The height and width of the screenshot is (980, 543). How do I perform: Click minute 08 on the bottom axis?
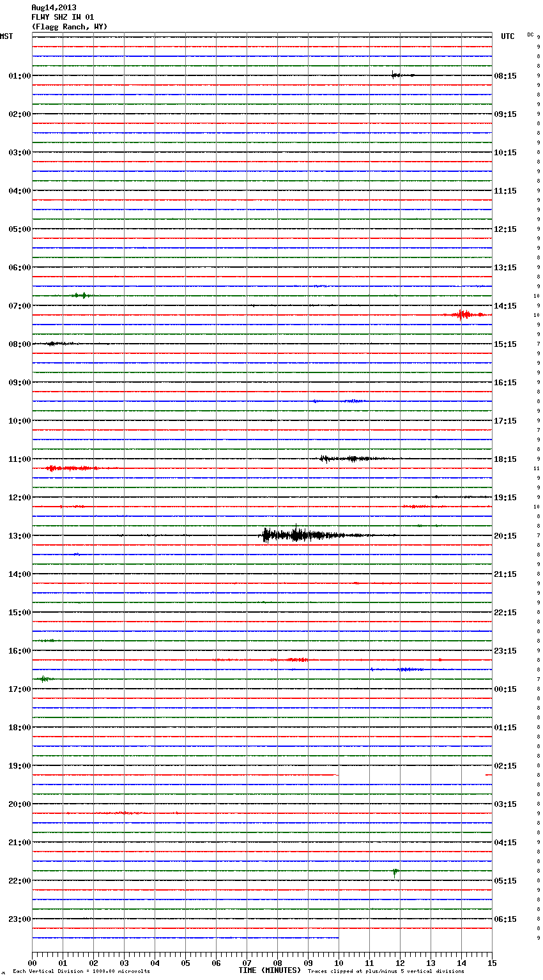pyautogui.click(x=277, y=963)
